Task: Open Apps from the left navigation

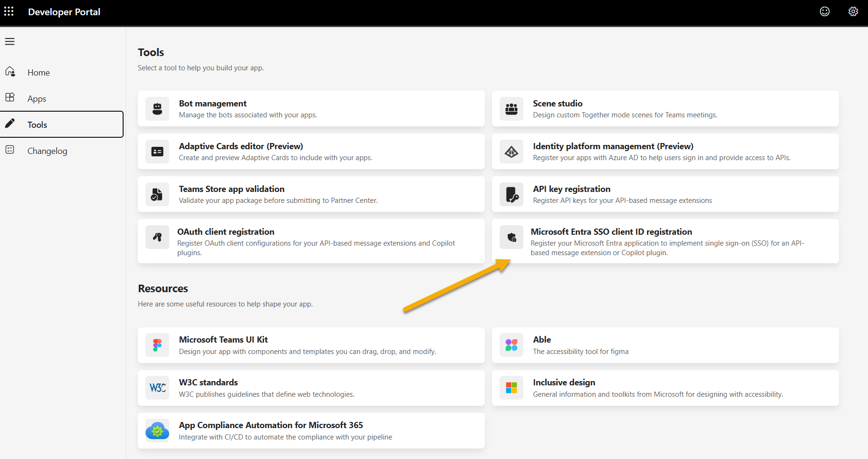Action: click(x=37, y=99)
